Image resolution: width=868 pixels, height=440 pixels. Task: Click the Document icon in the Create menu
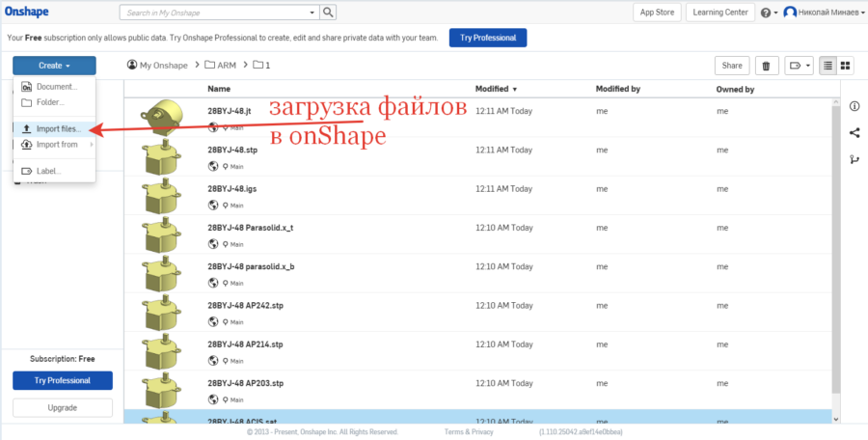pyautogui.click(x=27, y=87)
